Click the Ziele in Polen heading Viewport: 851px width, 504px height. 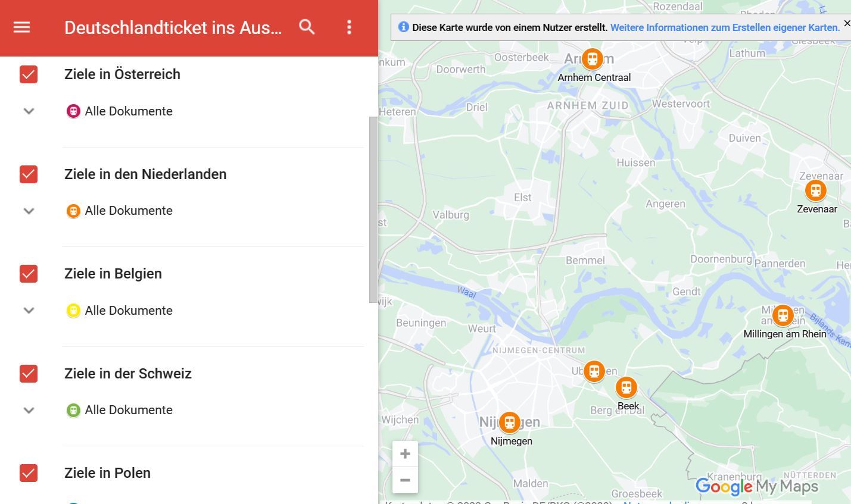point(107,473)
